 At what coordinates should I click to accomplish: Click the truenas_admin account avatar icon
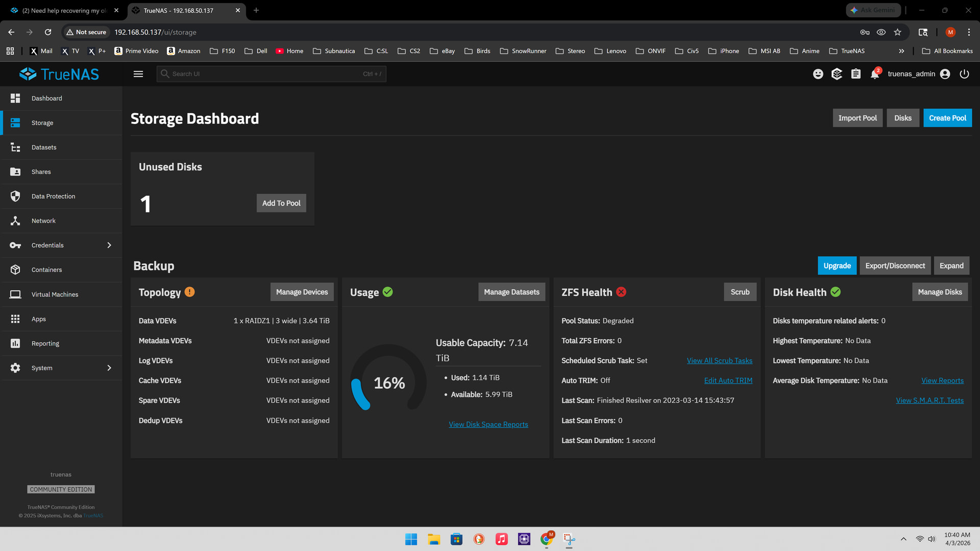coord(945,74)
